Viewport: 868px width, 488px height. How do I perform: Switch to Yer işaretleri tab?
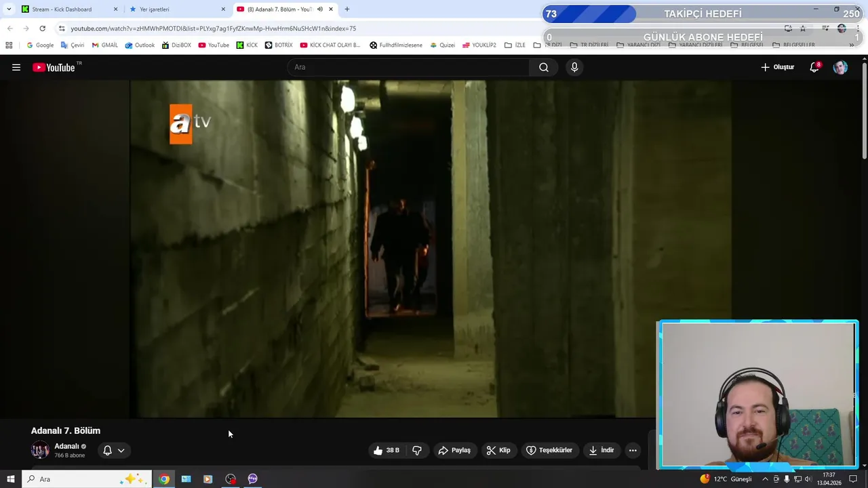[x=178, y=9]
